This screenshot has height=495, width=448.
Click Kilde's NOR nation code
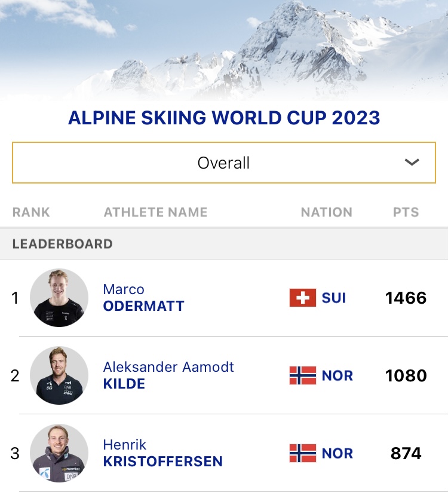337,375
